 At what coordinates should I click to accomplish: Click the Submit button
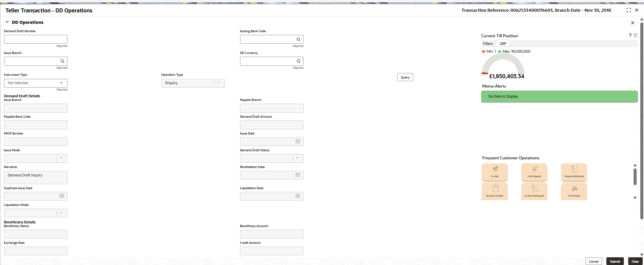pyautogui.click(x=615, y=261)
